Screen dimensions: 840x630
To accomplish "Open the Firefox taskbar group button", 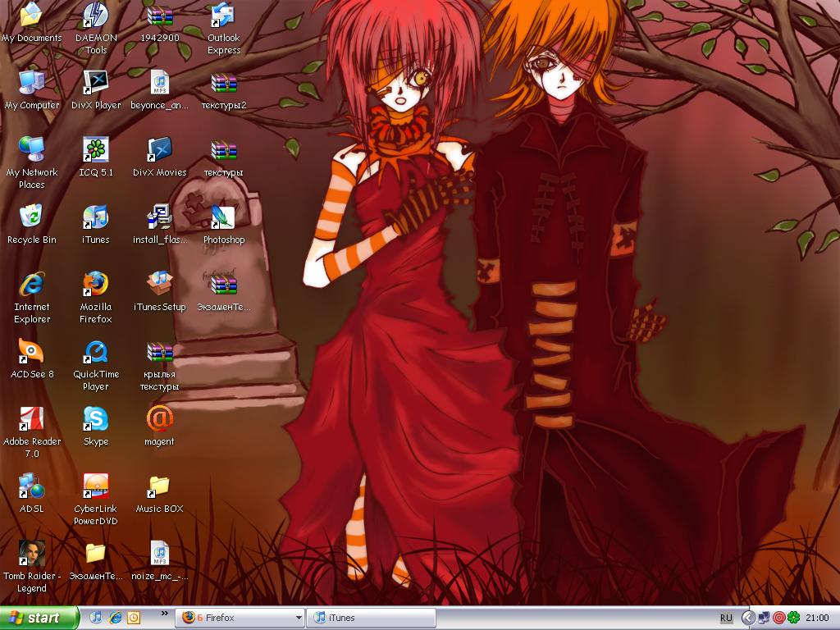I will point(240,618).
